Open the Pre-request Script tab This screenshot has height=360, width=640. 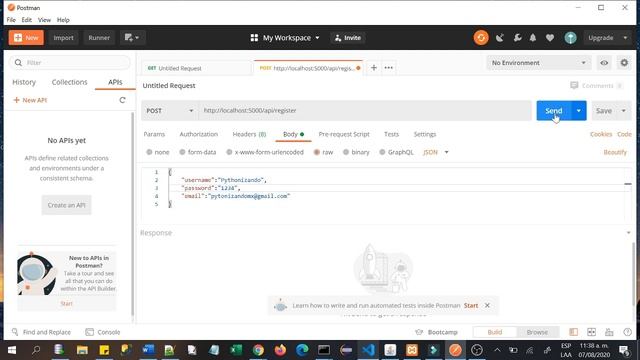coord(344,134)
